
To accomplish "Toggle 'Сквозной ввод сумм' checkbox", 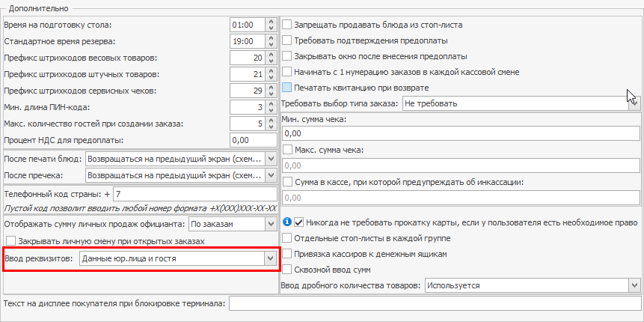I will click(287, 270).
